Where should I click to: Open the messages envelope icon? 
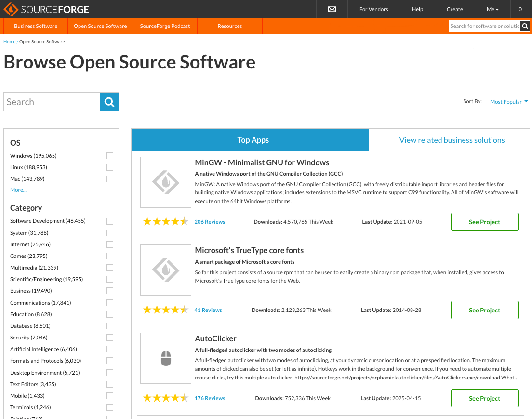[x=332, y=9]
